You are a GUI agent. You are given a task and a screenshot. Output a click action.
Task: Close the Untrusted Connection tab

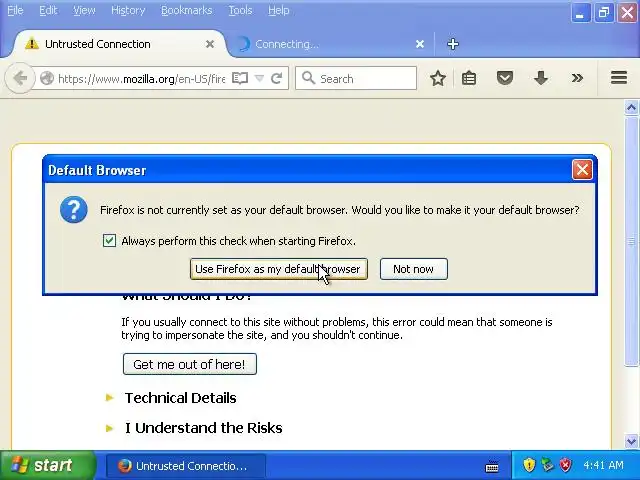click(x=210, y=44)
